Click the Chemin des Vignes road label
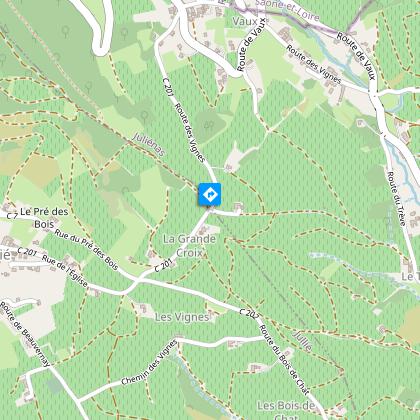 pyautogui.click(x=149, y=362)
